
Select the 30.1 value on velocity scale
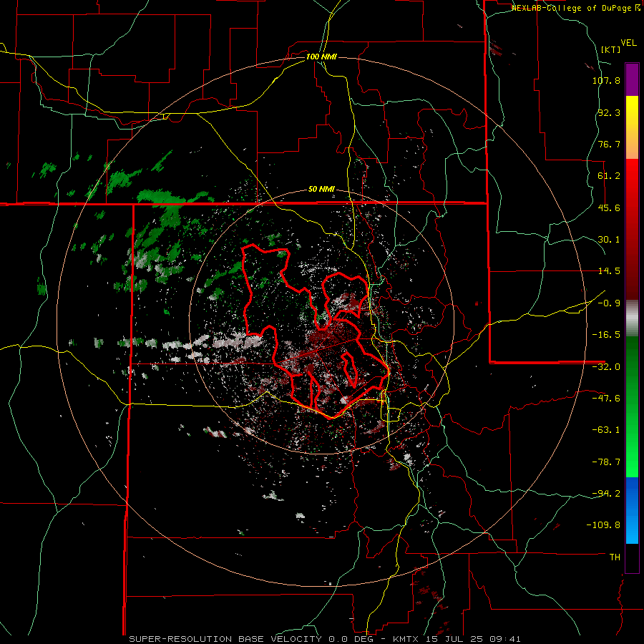pyautogui.click(x=609, y=240)
